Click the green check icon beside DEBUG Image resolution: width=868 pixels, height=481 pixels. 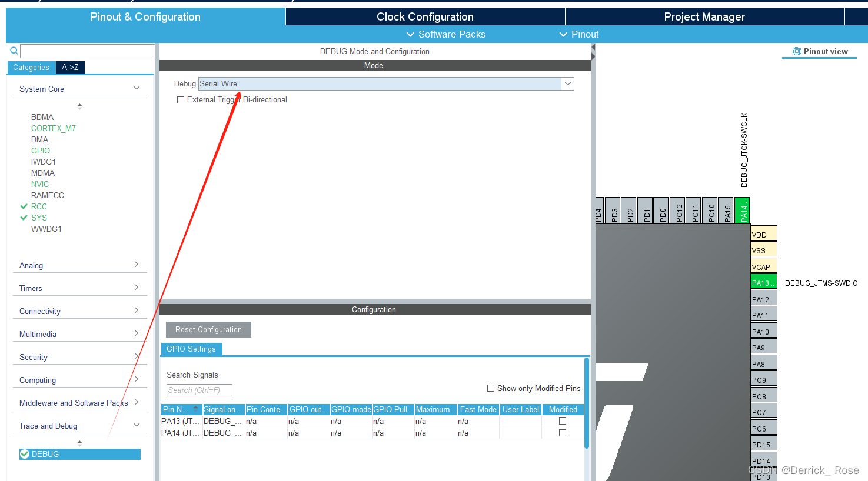click(25, 454)
